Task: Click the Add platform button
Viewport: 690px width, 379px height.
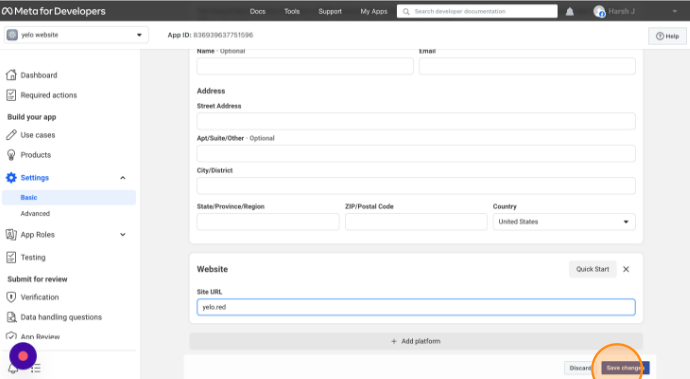Action: 416,341
